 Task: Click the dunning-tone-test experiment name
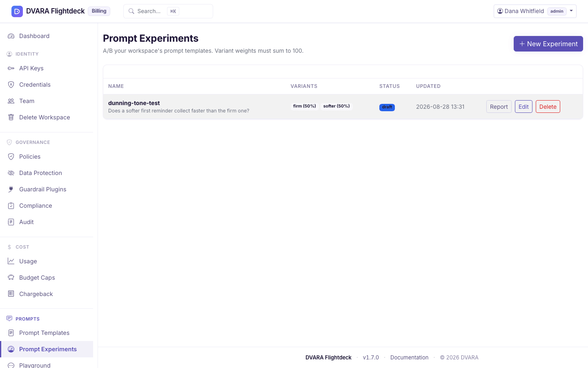click(134, 103)
